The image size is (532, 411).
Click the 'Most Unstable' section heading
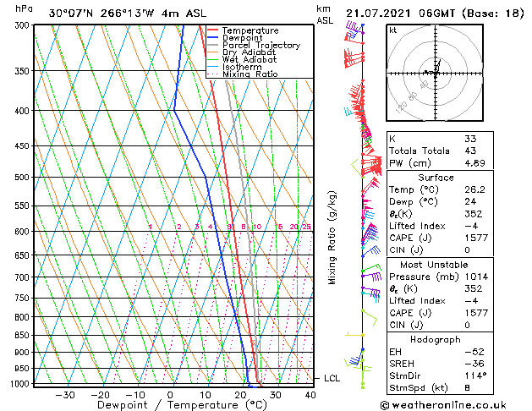434,265
